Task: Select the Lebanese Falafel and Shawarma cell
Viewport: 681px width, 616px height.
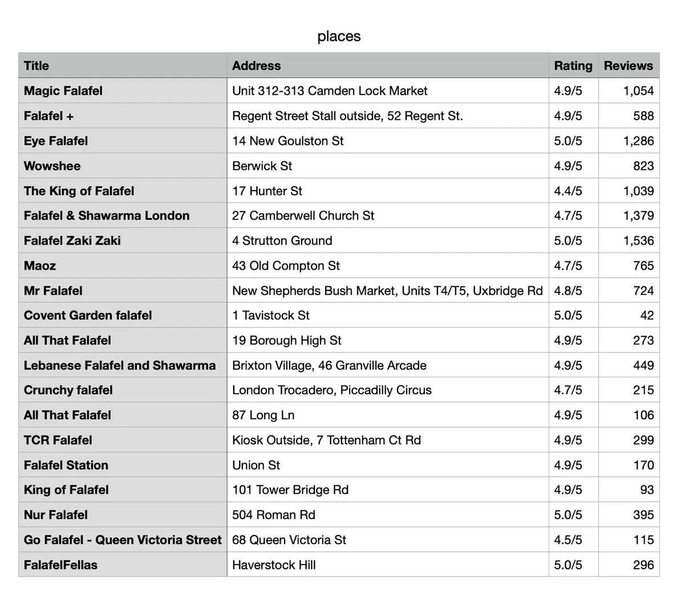Action: click(123, 366)
